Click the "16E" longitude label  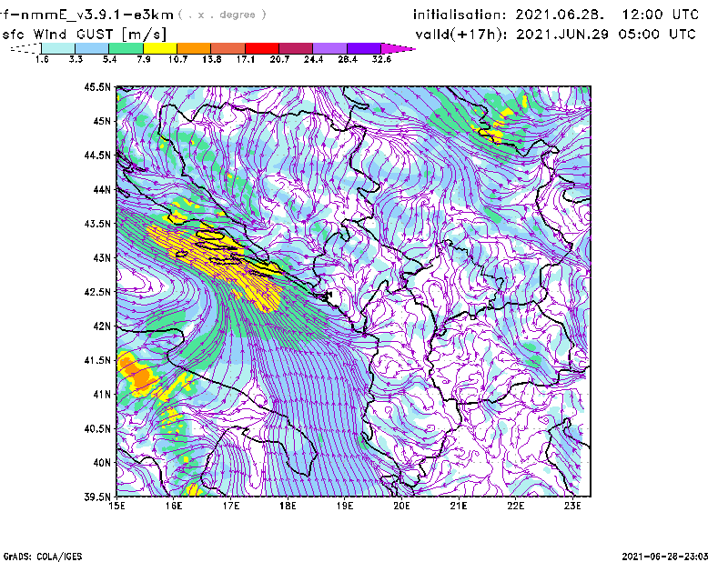pyautogui.click(x=174, y=506)
